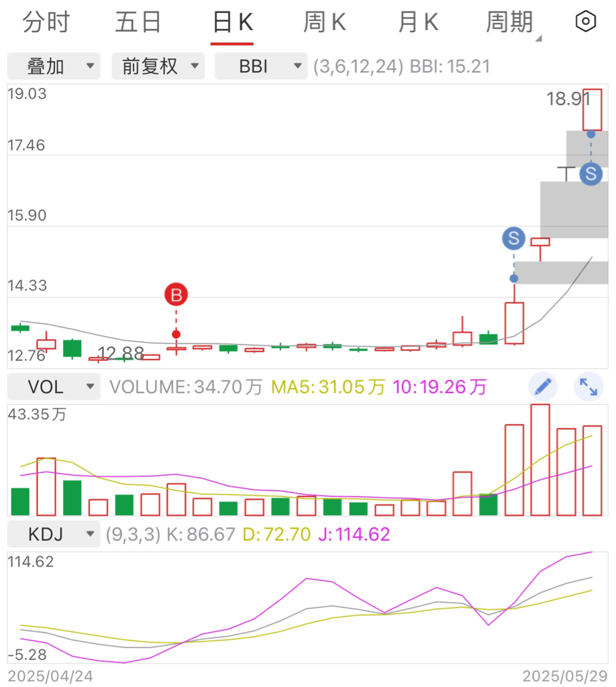The image size is (616, 687).
Task: Select the 日K tab
Action: (232, 22)
